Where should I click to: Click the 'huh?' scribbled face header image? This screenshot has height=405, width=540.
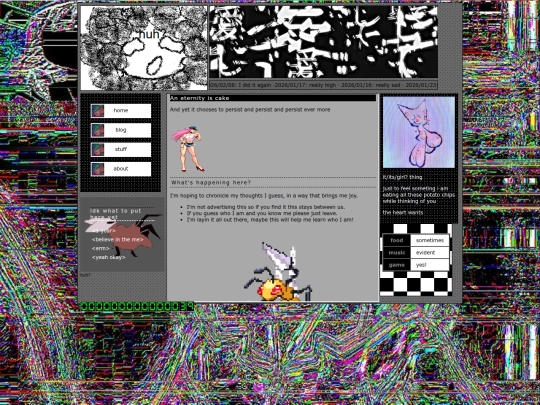(144, 48)
